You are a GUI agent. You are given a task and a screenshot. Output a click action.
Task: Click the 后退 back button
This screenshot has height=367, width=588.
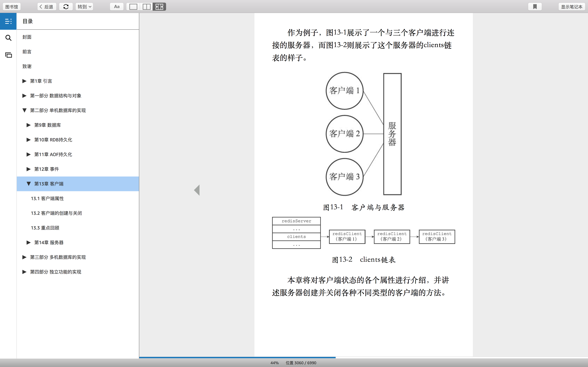(x=47, y=7)
